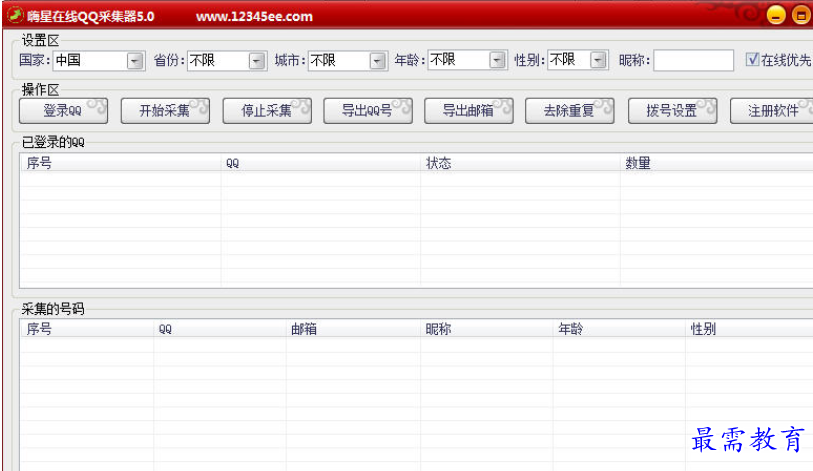This screenshot has height=471, width=813.
Task: Click the 导出QQ号 button
Action: click(368, 110)
